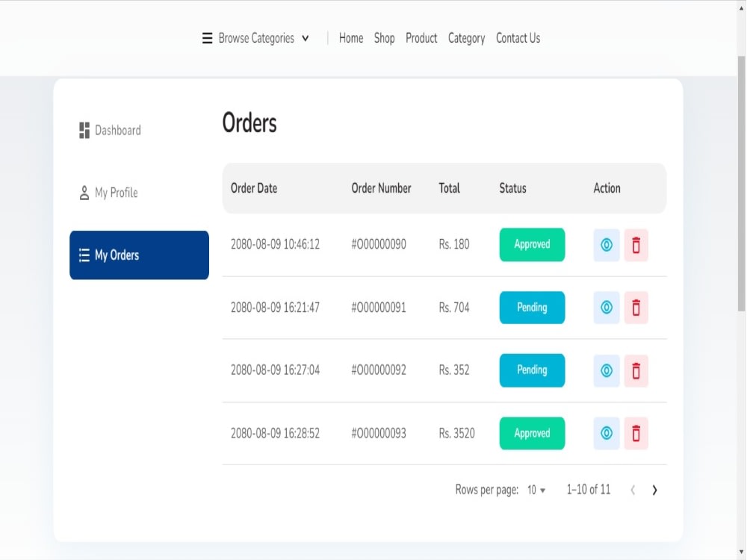This screenshot has height=560, width=747.
Task: Click the Pending status badge for order #O00000091
Action: click(532, 308)
